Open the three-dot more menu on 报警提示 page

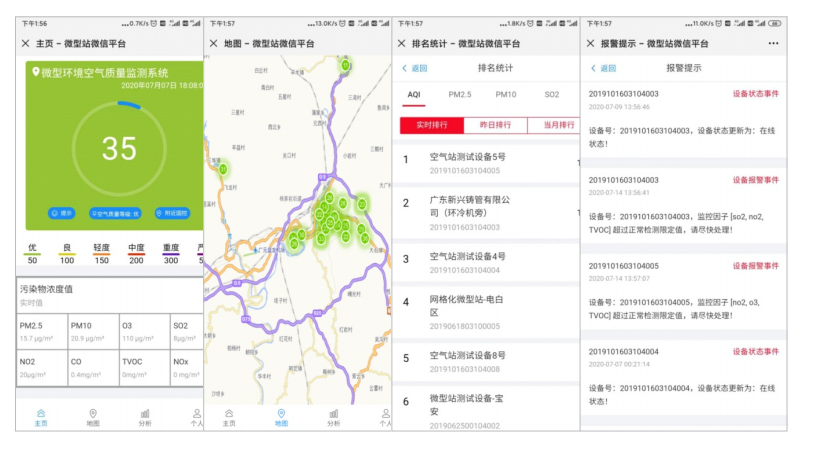click(x=772, y=43)
